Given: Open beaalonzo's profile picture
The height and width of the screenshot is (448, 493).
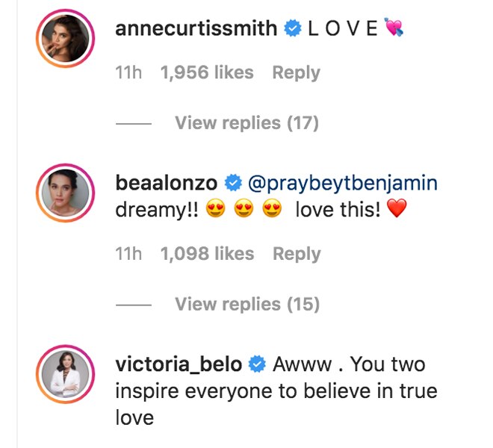Looking at the screenshot, I should tap(66, 193).
